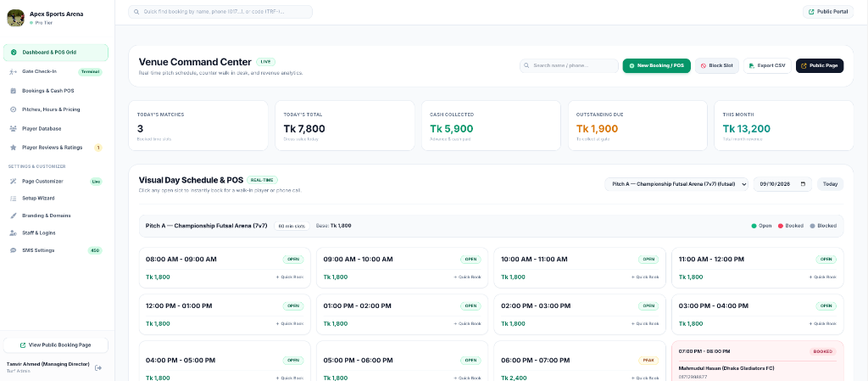Click This Month Tk 13,200 card
This screenshot has width=868, height=381.
(x=784, y=126)
